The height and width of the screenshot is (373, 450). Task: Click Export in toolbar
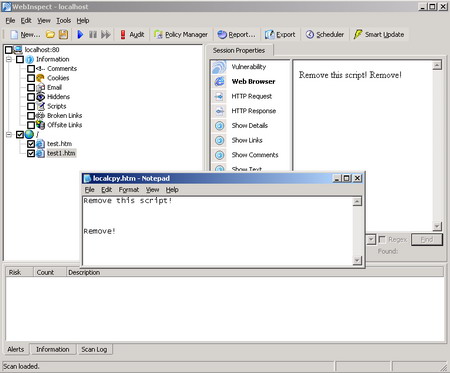pos(280,34)
